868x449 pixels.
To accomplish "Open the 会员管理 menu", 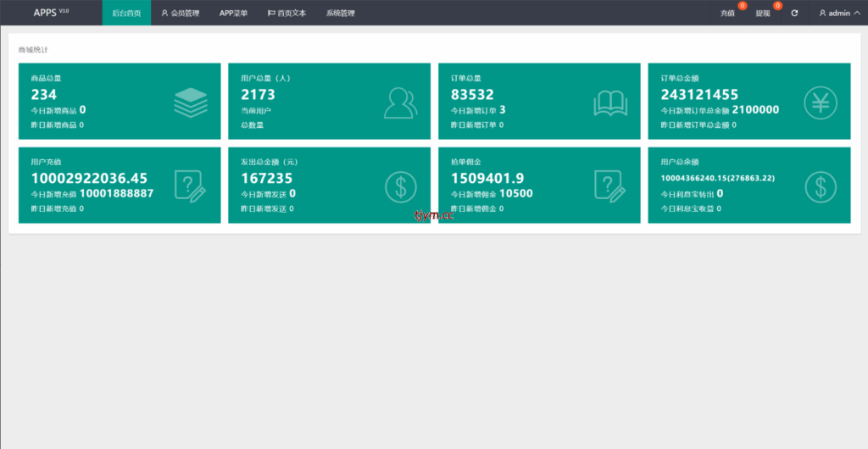I will pos(180,14).
